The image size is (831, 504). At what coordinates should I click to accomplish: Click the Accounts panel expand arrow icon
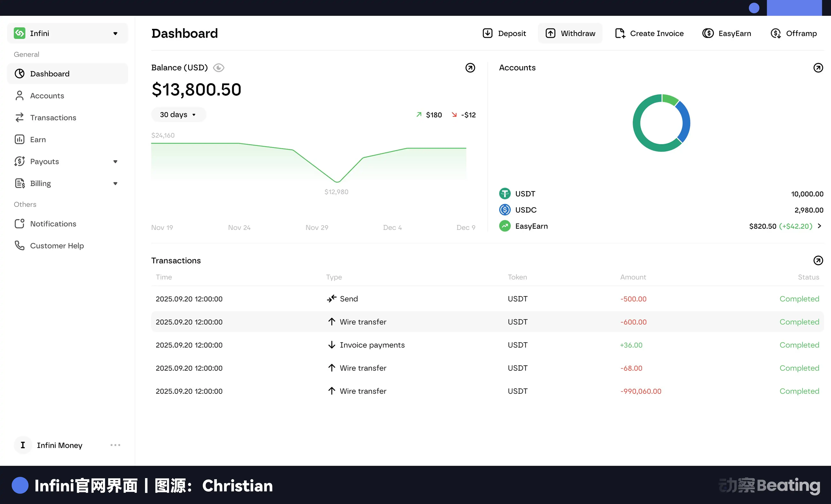pos(818,67)
